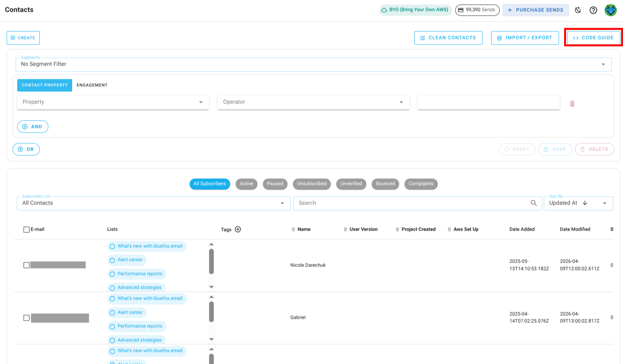
Task: Click the Lists column header
Action: tap(112, 229)
